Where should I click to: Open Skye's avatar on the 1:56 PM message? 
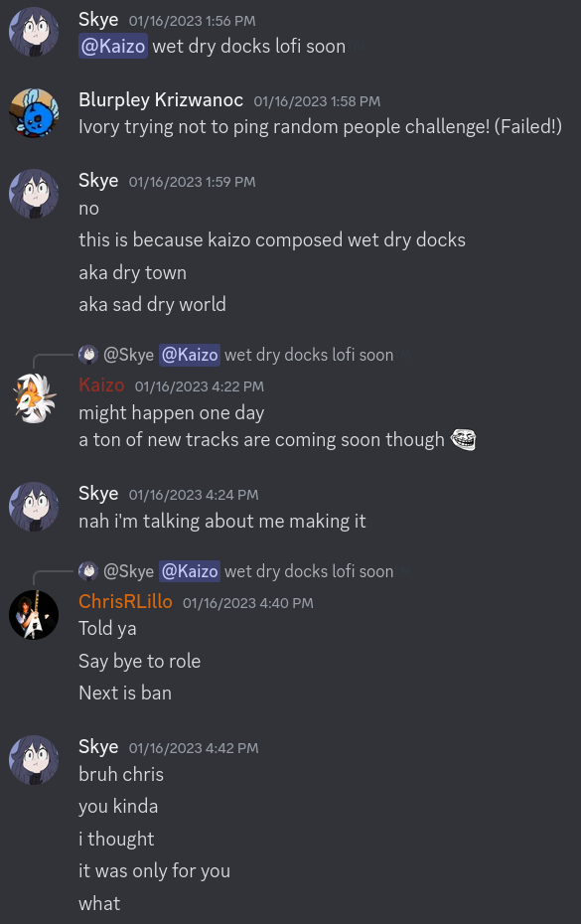tap(34, 32)
